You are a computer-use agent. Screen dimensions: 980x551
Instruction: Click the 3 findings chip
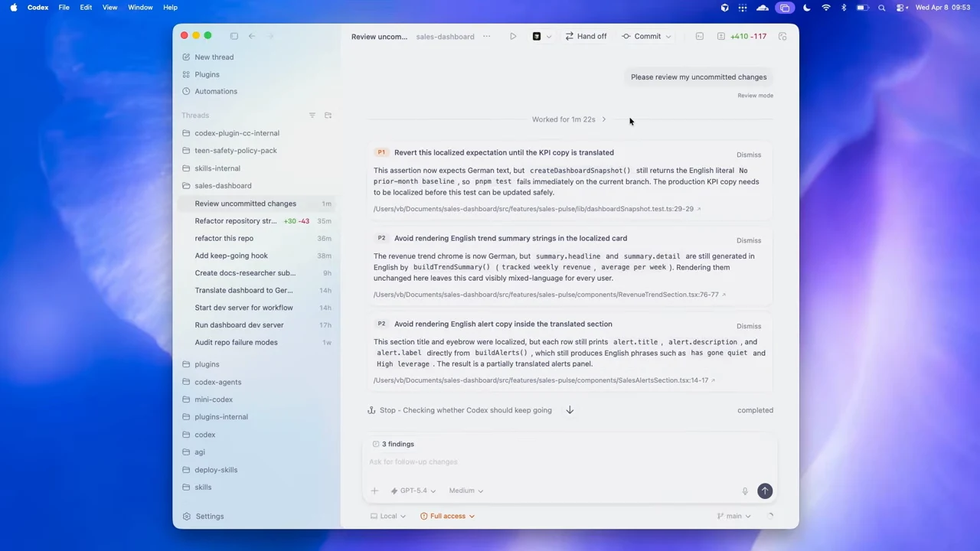(x=393, y=444)
